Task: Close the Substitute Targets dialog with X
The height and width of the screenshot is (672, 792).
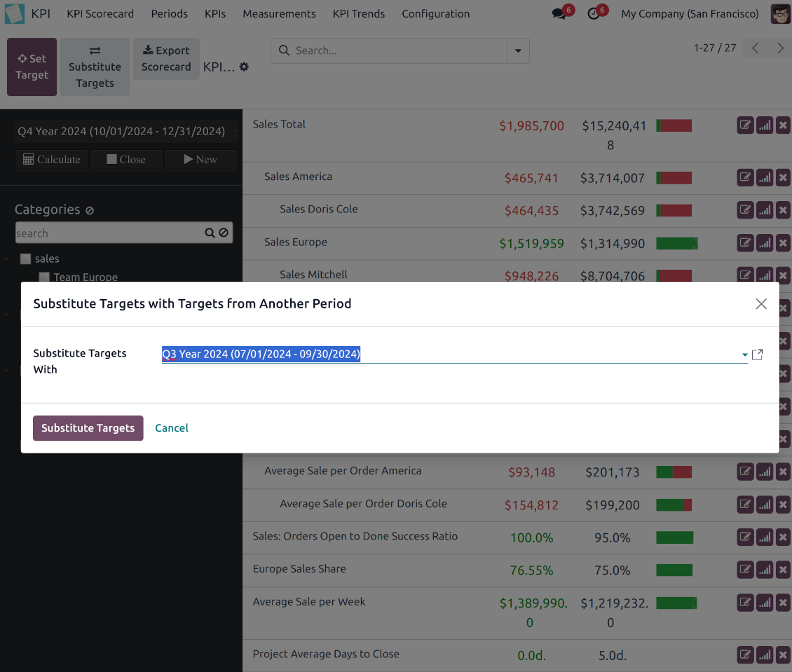Action: tap(761, 303)
